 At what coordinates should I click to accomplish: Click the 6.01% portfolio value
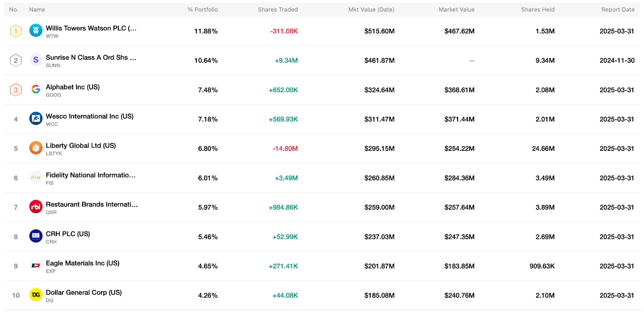208,178
